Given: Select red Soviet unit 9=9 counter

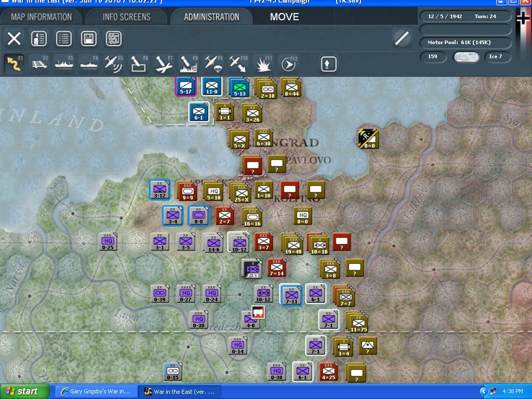Looking at the screenshot, I should pyautogui.click(x=188, y=191).
